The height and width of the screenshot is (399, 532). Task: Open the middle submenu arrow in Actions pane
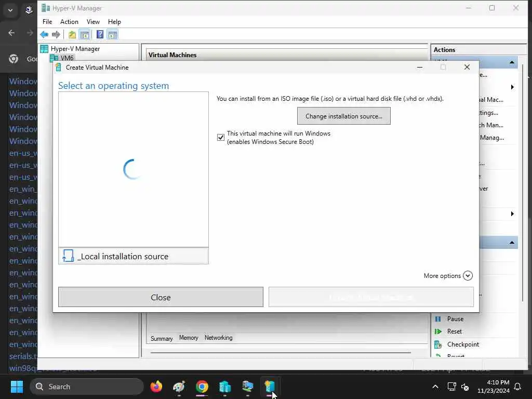(512, 214)
